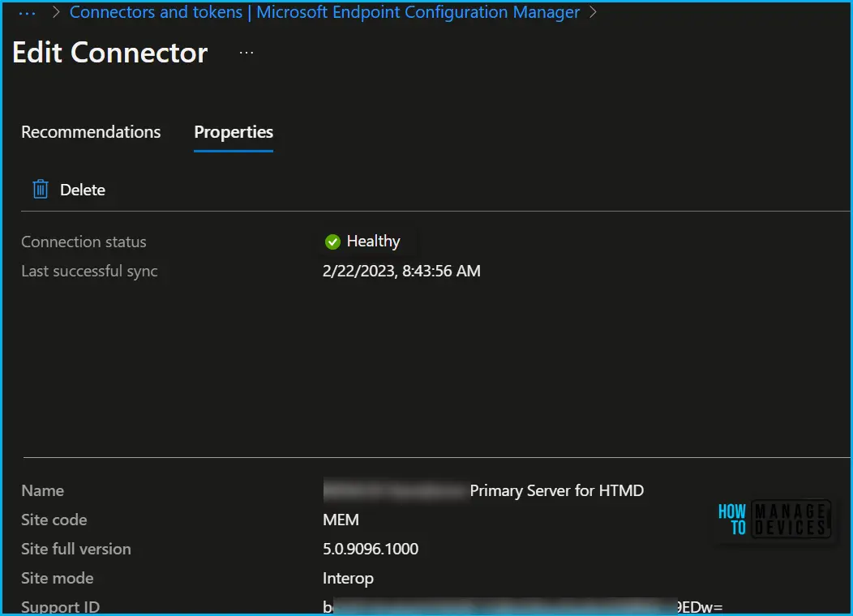Select the Properties tab
This screenshot has width=853, height=616.
(234, 132)
